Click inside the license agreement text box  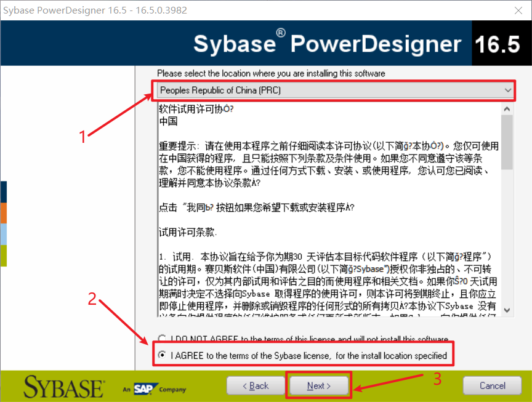[329, 210]
